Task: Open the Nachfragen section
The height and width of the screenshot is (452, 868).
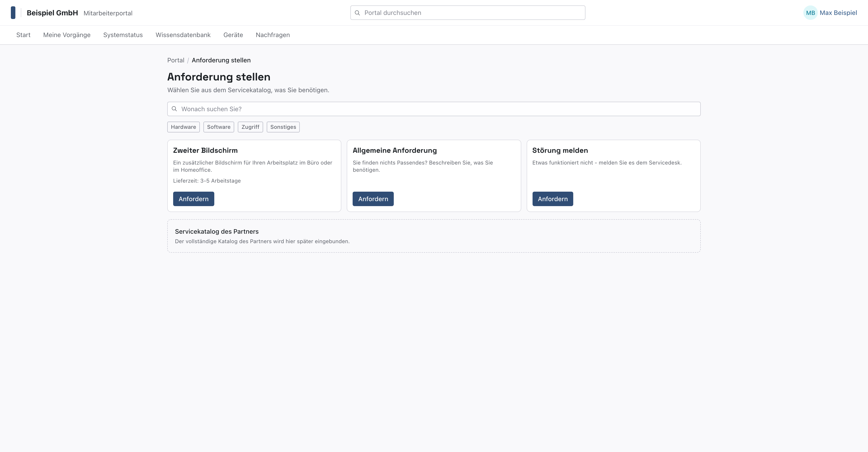Action: point(273,35)
